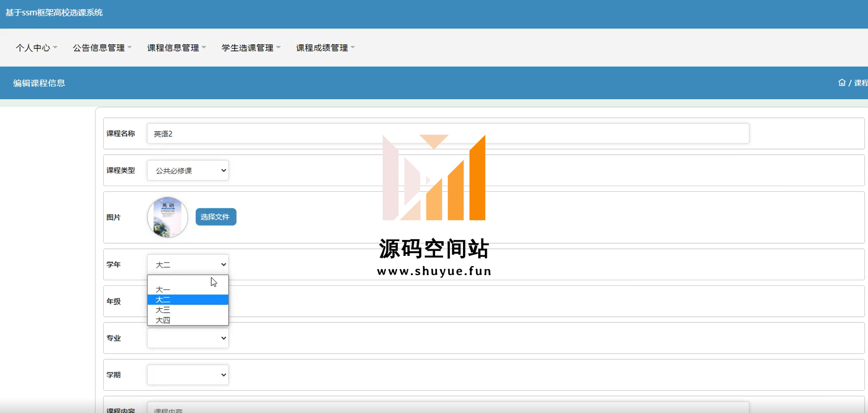Click the 基于ssm框架高校选课系统 title
The width and height of the screenshot is (868, 413).
click(54, 12)
